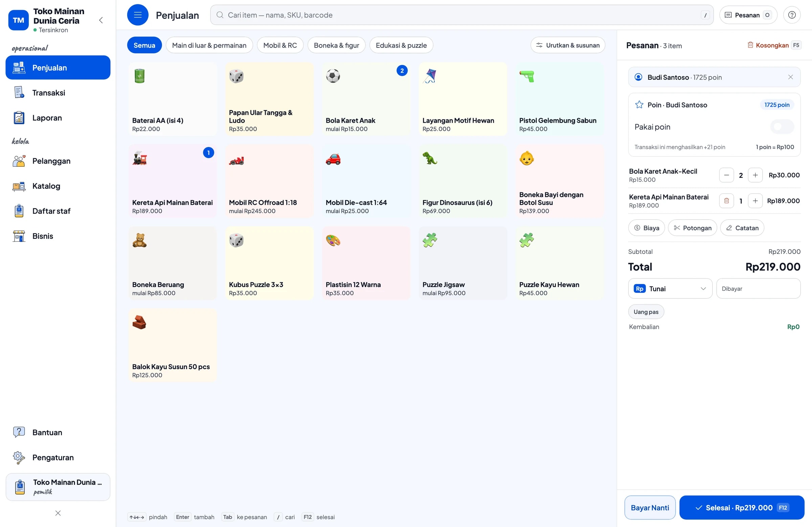Image resolution: width=812 pixels, height=527 pixels.
Task: Go to Pelanggan page
Action: click(x=58, y=161)
